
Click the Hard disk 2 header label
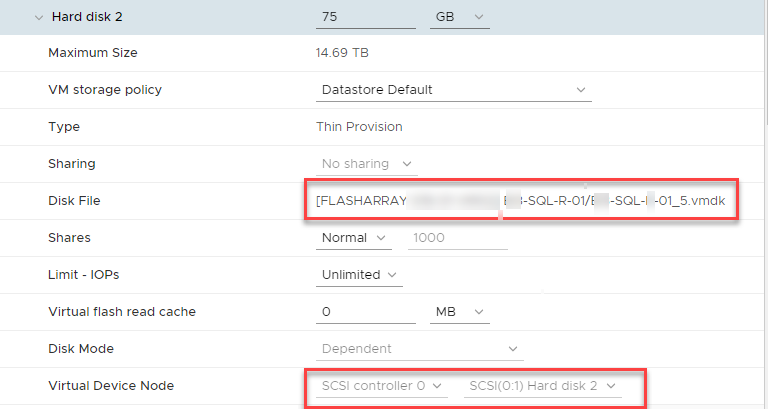[87, 17]
